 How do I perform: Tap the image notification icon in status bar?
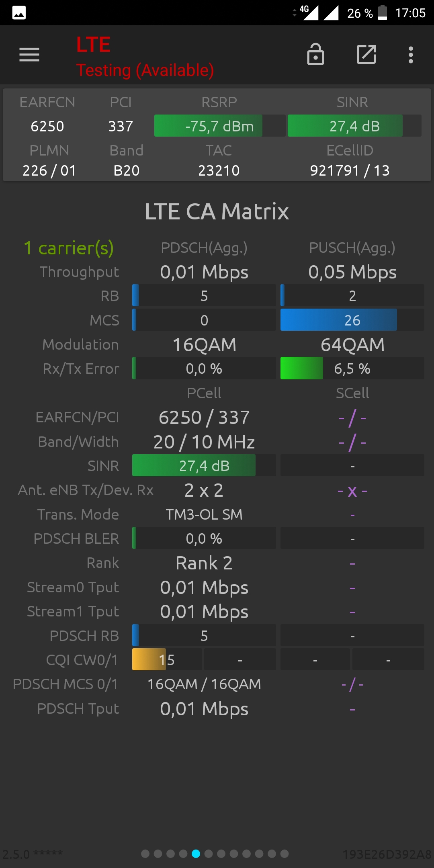tap(19, 13)
